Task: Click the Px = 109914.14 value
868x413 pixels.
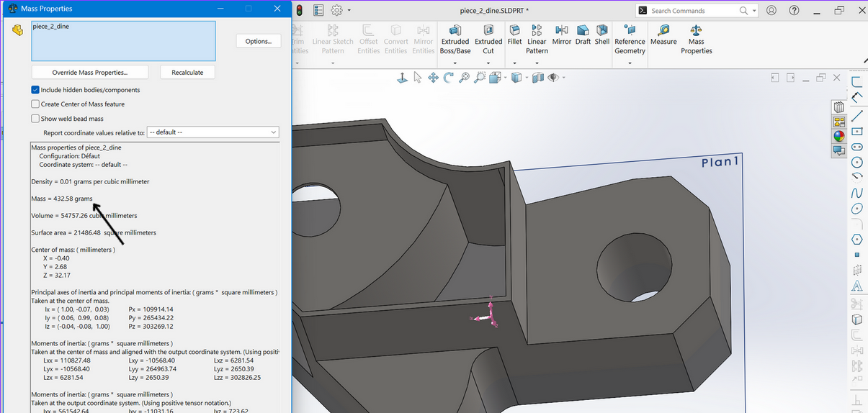Action: click(x=151, y=309)
